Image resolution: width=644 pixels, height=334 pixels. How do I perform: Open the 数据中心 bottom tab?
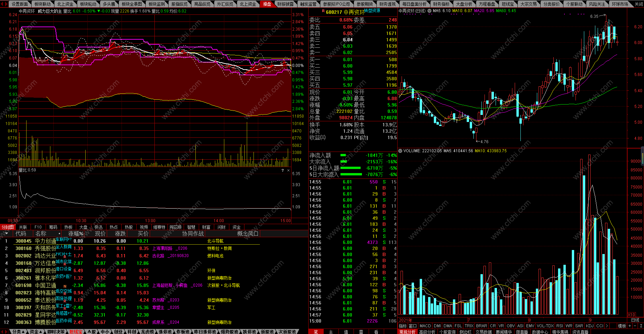point(540,332)
